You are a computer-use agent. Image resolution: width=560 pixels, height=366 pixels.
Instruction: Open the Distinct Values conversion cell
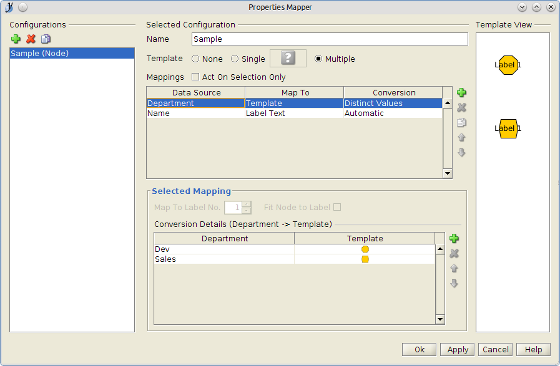pos(392,103)
